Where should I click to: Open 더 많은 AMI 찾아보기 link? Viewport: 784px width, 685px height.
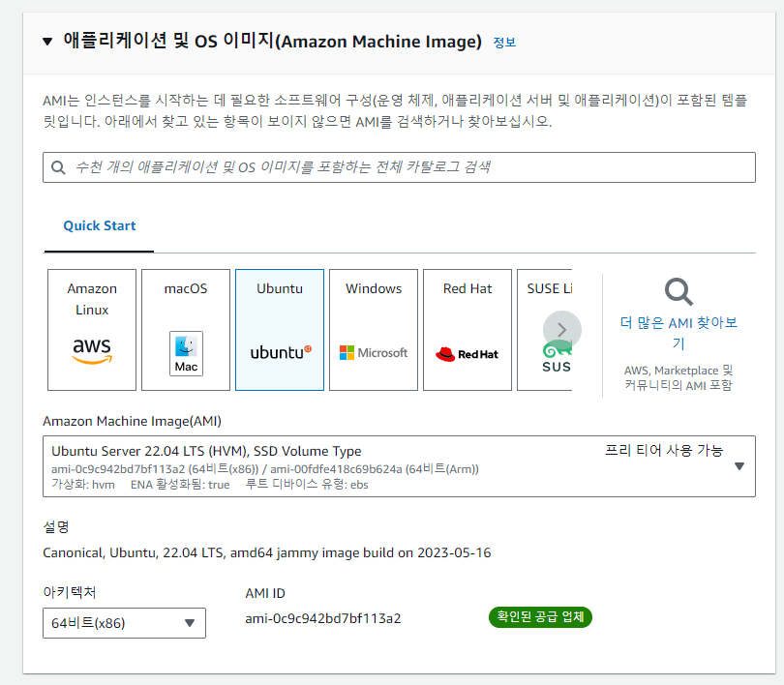click(x=678, y=333)
